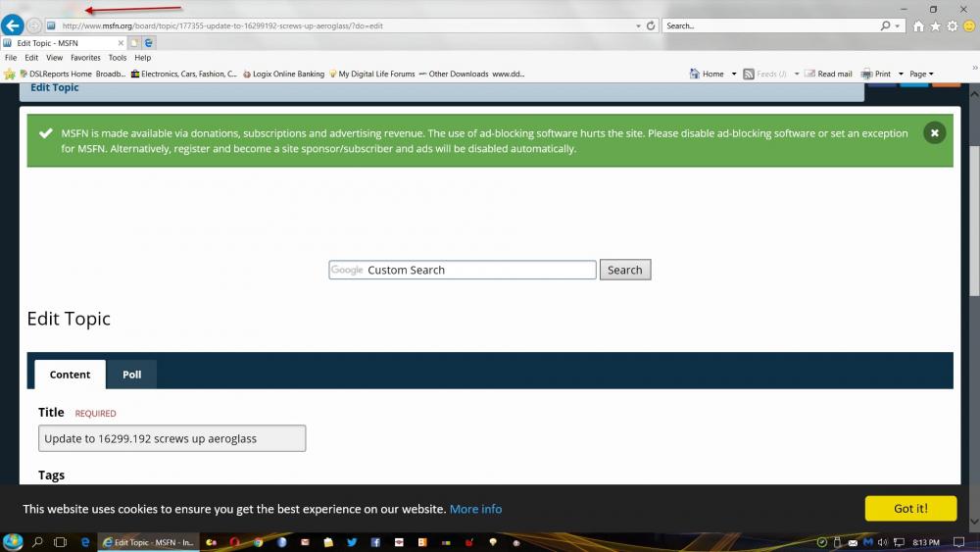Open Facebook app on the taskbar
The image size is (980, 552).
click(x=375, y=542)
